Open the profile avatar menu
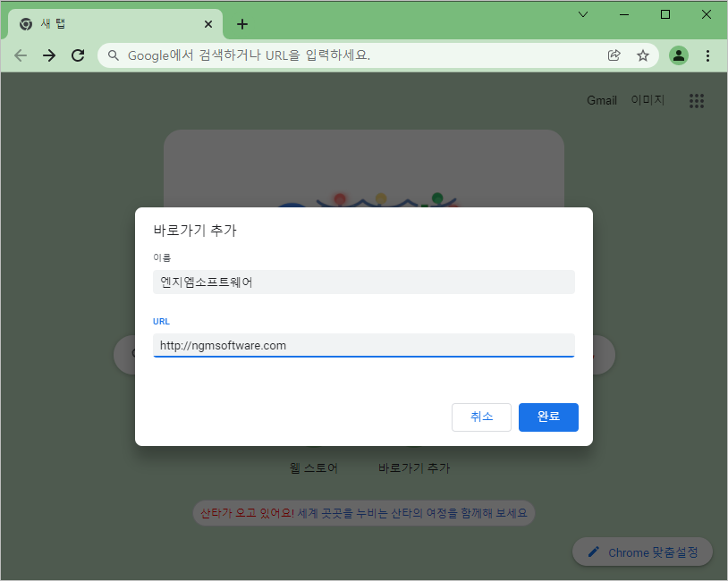Viewport: 728px width, 581px height. click(x=678, y=55)
